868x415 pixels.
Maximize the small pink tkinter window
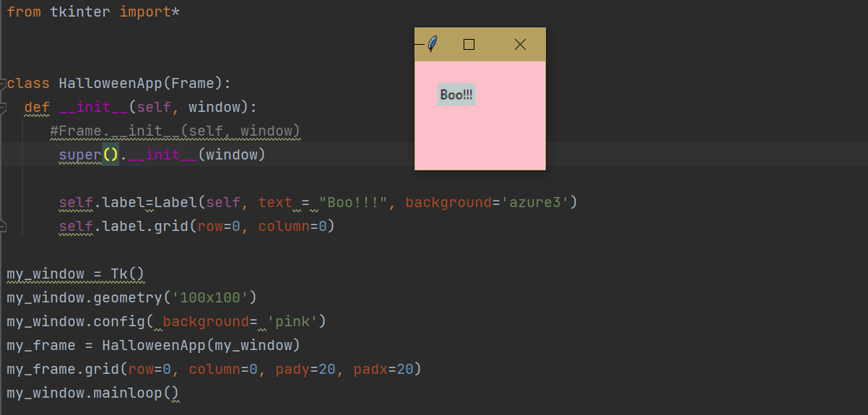click(469, 45)
